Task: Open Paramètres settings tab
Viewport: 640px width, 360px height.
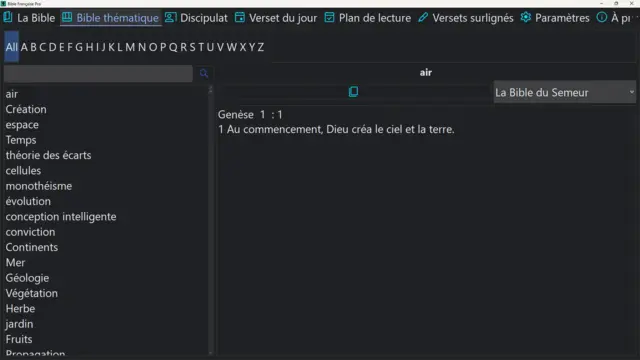Action: click(x=555, y=18)
